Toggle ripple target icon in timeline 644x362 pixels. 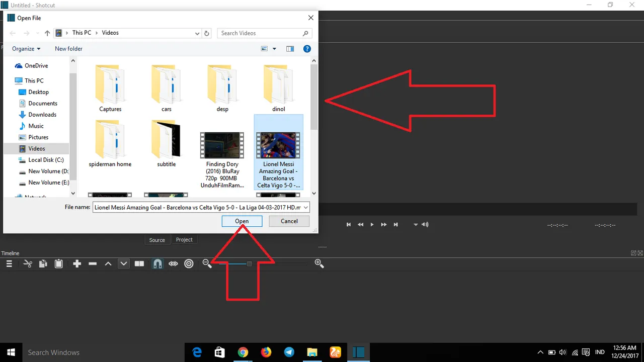pyautogui.click(x=189, y=263)
